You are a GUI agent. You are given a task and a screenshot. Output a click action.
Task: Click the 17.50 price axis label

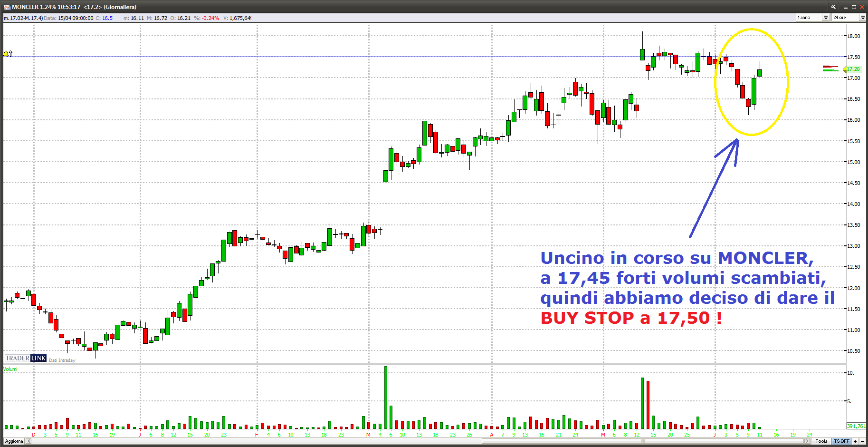854,57
